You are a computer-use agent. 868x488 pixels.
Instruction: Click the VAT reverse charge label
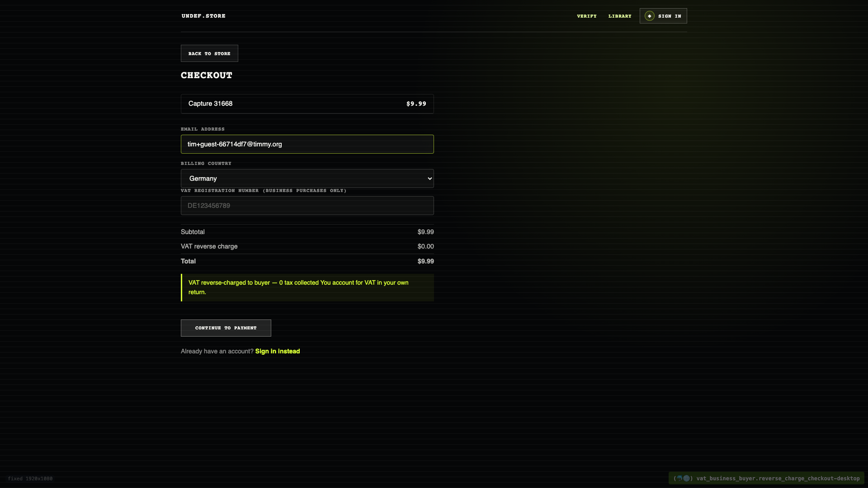click(x=209, y=246)
